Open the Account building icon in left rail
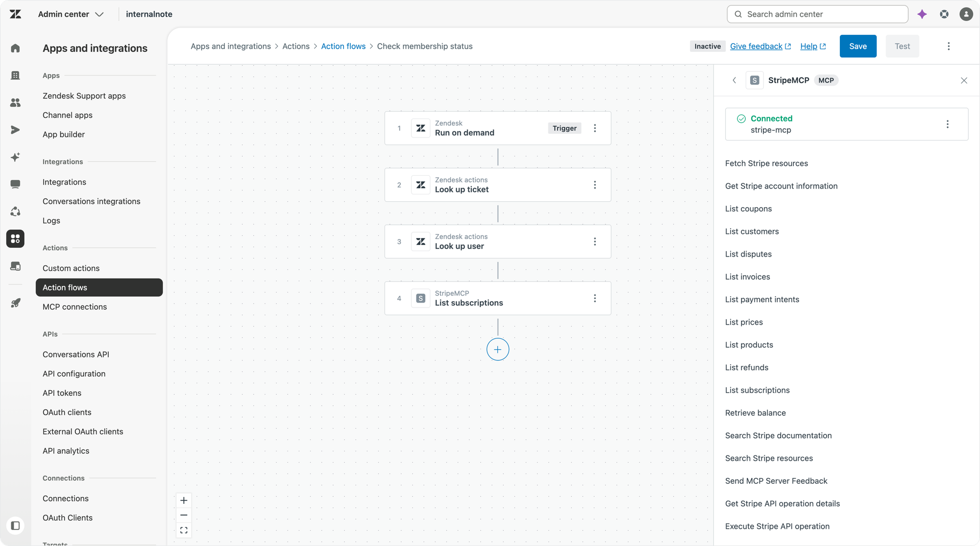 (x=16, y=75)
